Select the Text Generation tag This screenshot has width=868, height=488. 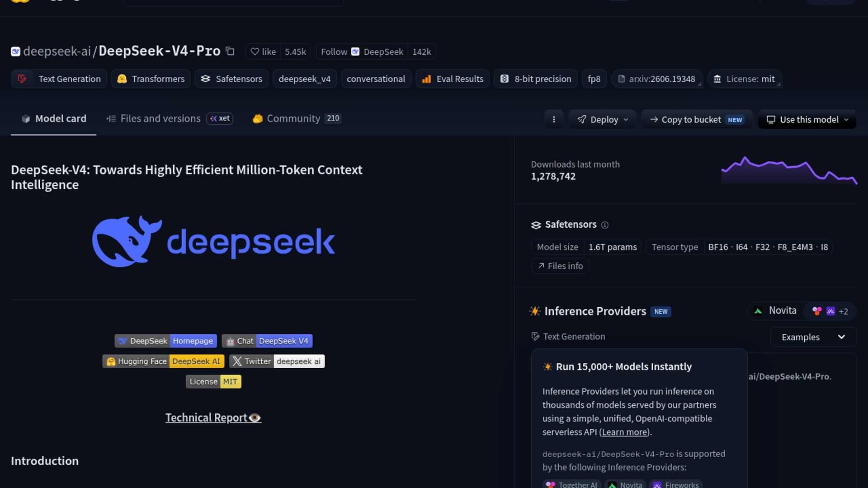point(59,79)
